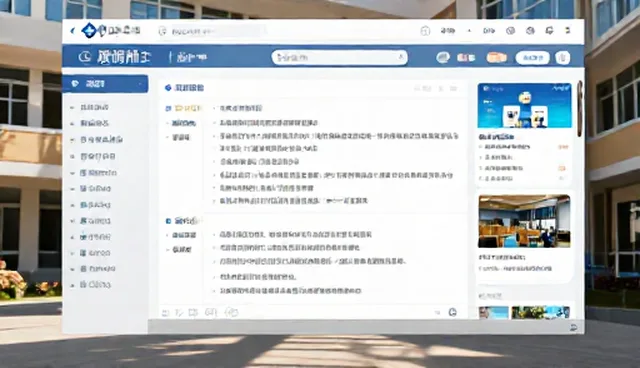Click the yellow icon at the top bar's end
This screenshot has width=640, height=368.
coord(567,31)
